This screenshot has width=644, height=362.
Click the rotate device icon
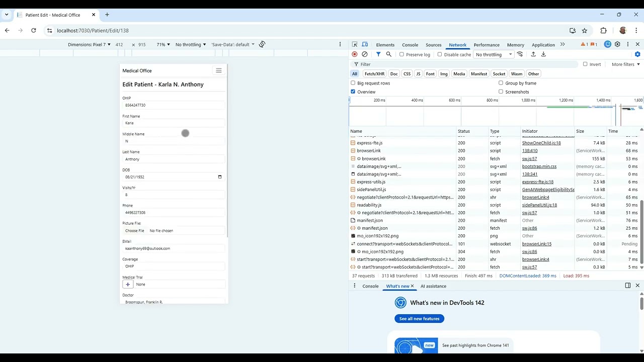tap(262, 44)
